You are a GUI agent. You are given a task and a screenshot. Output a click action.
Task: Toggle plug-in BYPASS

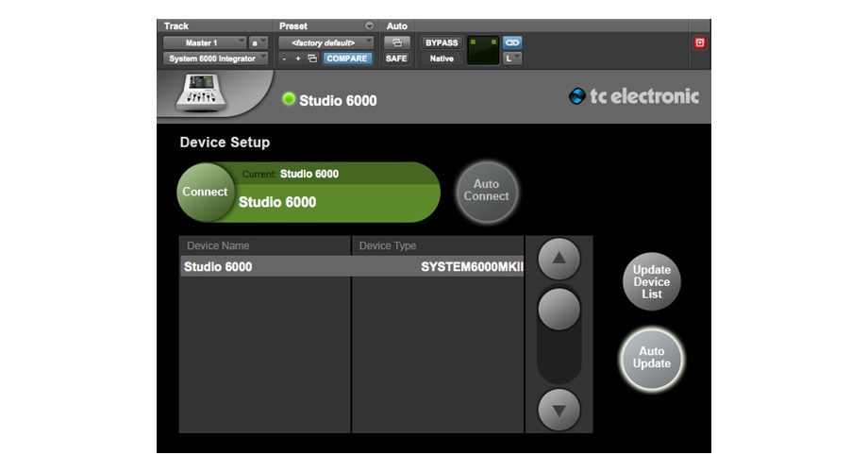coord(442,42)
